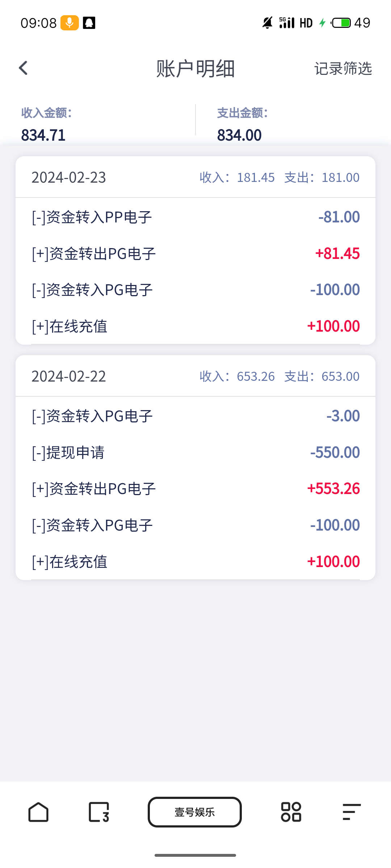Open the 资金转出PG电子 +553.26 record
Image resolution: width=391 pixels, height=868 pixels.
(195, 489)
